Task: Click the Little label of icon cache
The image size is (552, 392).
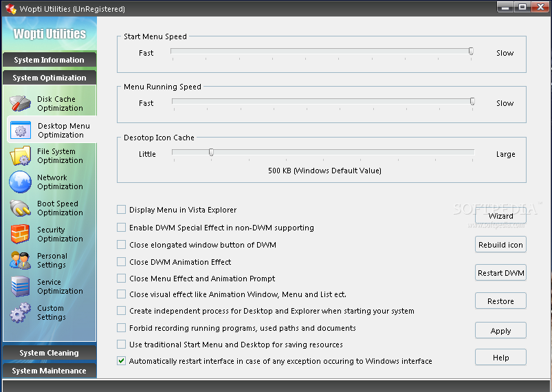Action: pyautogui.click(x=147, y=154)
